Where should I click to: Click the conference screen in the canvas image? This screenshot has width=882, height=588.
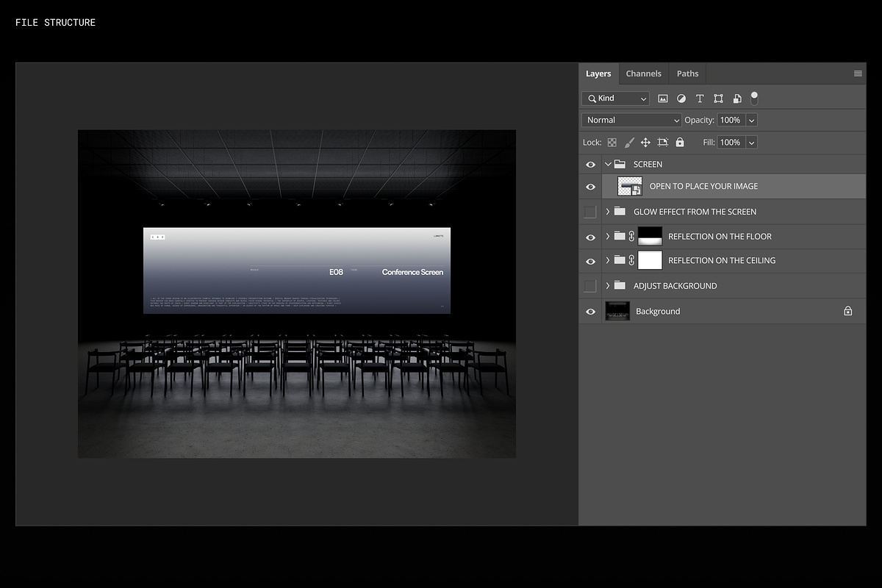tap(297, 270)
